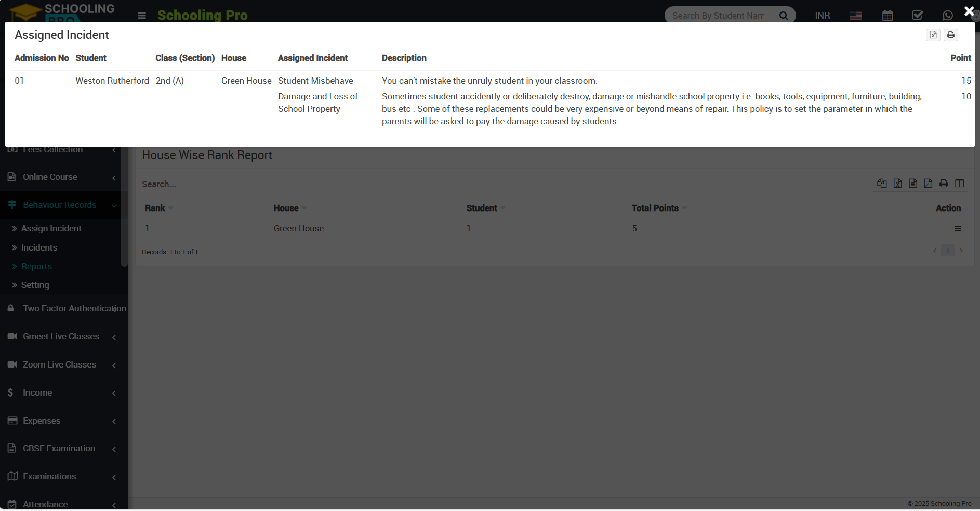Click the Online Course document icon
Image resolution: width=980 pixels, height=511 pixels.
pyautogui.click(x=11, y=177)
